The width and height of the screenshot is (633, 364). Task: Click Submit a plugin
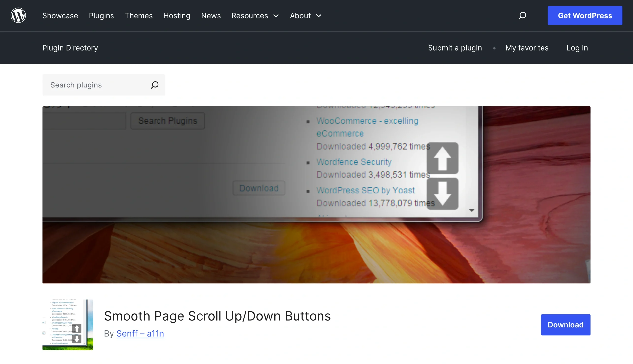pos(455,48)
